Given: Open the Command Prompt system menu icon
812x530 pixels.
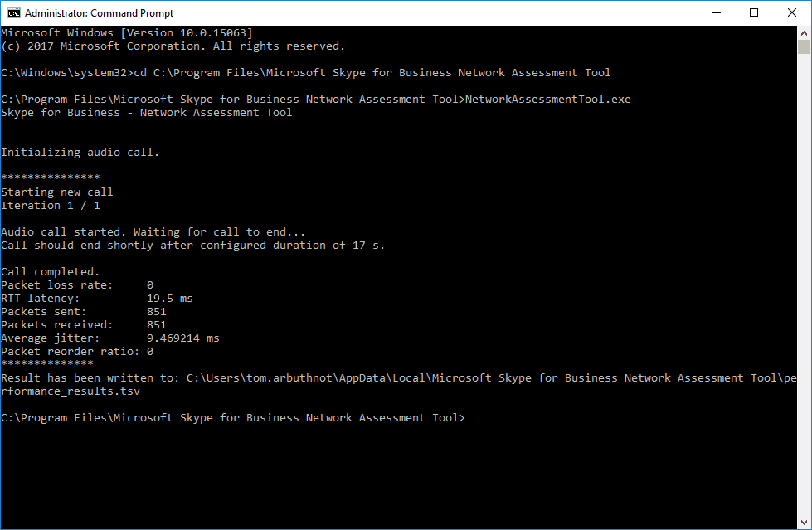Looking at the screenshot, I should (x=12, y=12).
